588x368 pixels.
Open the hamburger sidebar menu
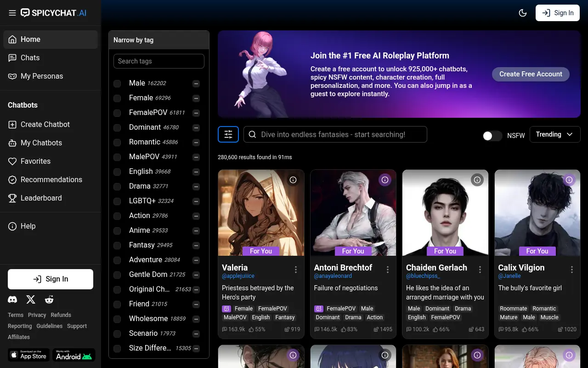(12, 13)
